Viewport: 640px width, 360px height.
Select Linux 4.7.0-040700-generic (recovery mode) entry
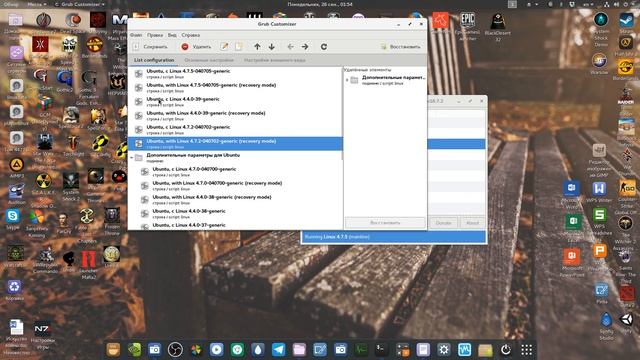click(235, 185)
